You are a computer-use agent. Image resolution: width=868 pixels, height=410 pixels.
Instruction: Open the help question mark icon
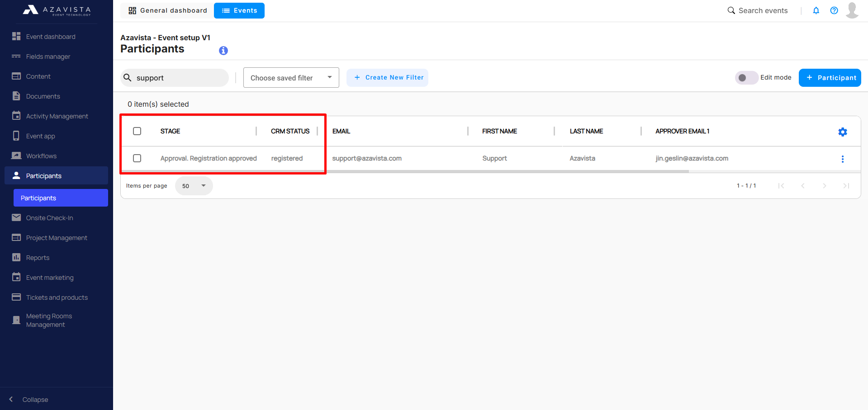point(834,10)
